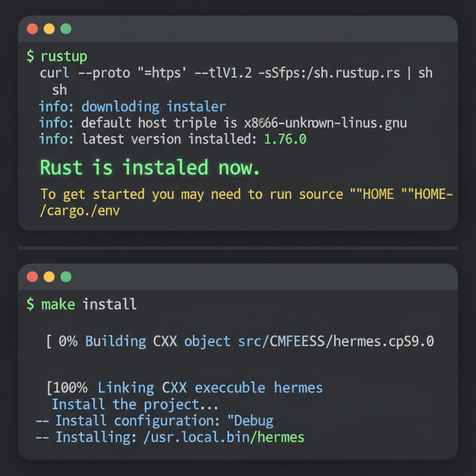Select the green shell prompt before rustup

pos(30,56)
